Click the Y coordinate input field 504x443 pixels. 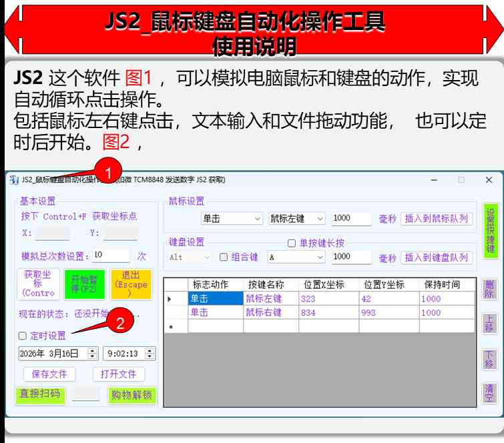point(121,234)
